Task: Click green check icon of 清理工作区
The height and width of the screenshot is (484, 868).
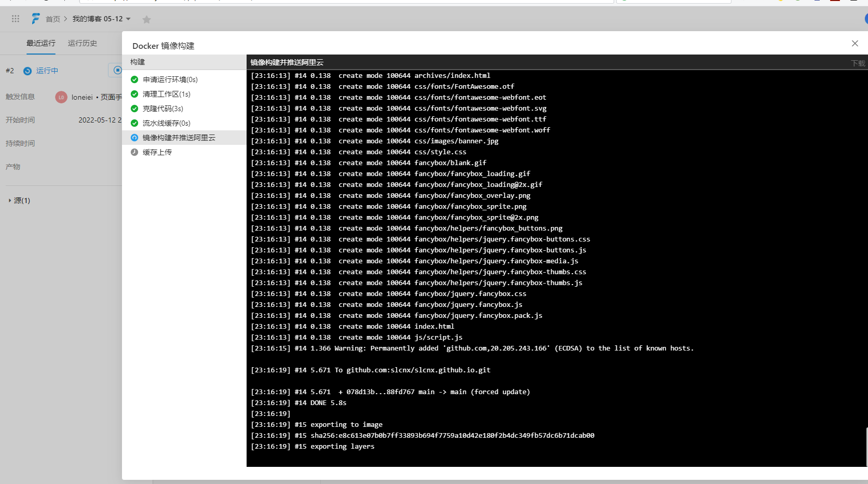Action: pyautogui.click(x=134, y=94)
